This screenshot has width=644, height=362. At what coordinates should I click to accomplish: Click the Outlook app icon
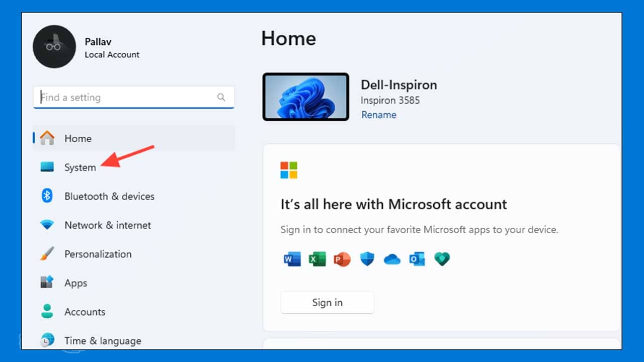point(417,259)
